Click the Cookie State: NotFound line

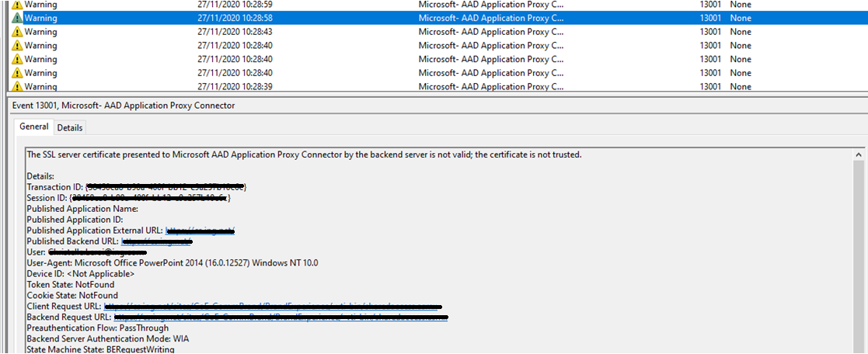[x=72, y=295]
